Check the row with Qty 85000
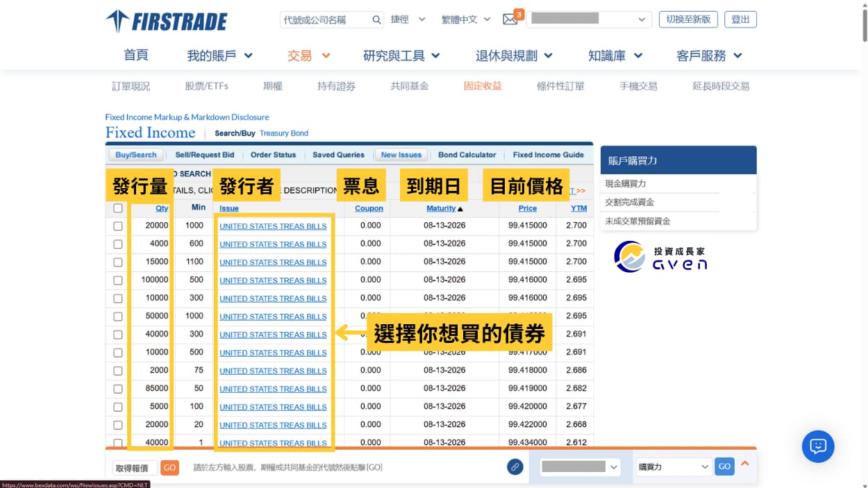Image resolution: width=868 pixels, height=488 pixels. click(118, 389)
